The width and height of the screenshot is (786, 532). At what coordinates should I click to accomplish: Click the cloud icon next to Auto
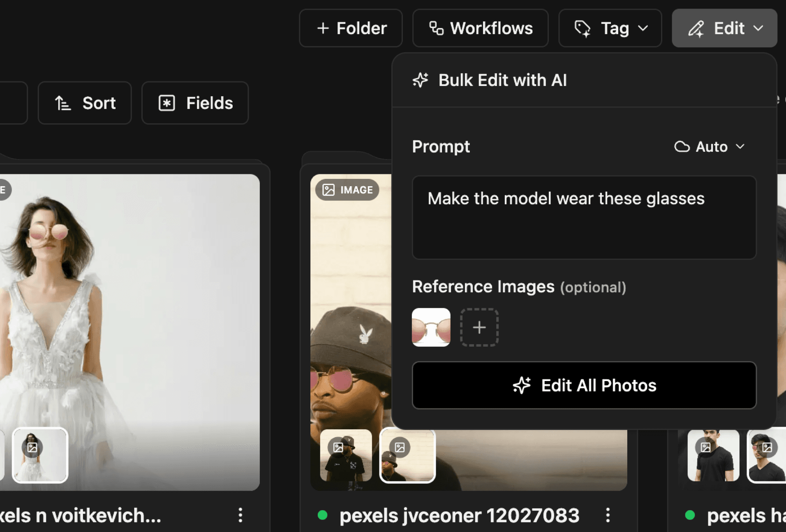(x=682, y=147)
